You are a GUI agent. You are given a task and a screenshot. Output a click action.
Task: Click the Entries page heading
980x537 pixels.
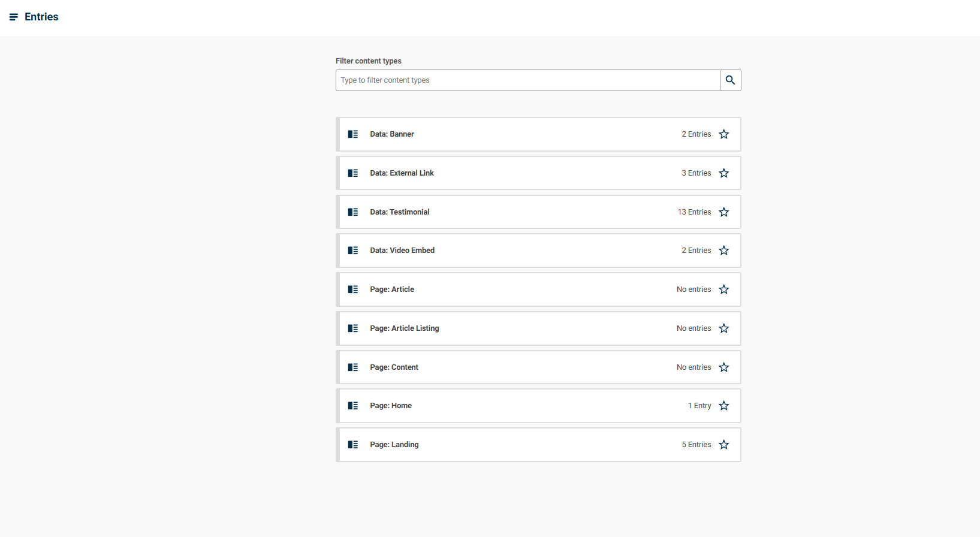(x=41, y=17)
